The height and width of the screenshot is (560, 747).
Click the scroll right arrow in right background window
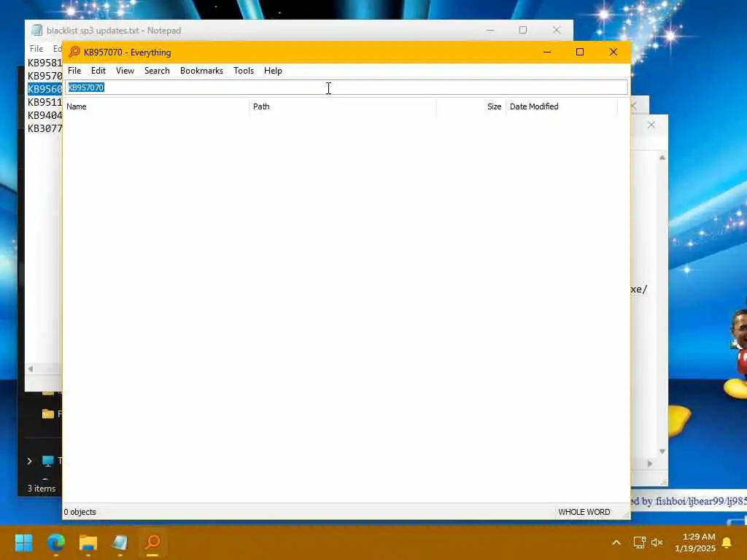(650, 463)
